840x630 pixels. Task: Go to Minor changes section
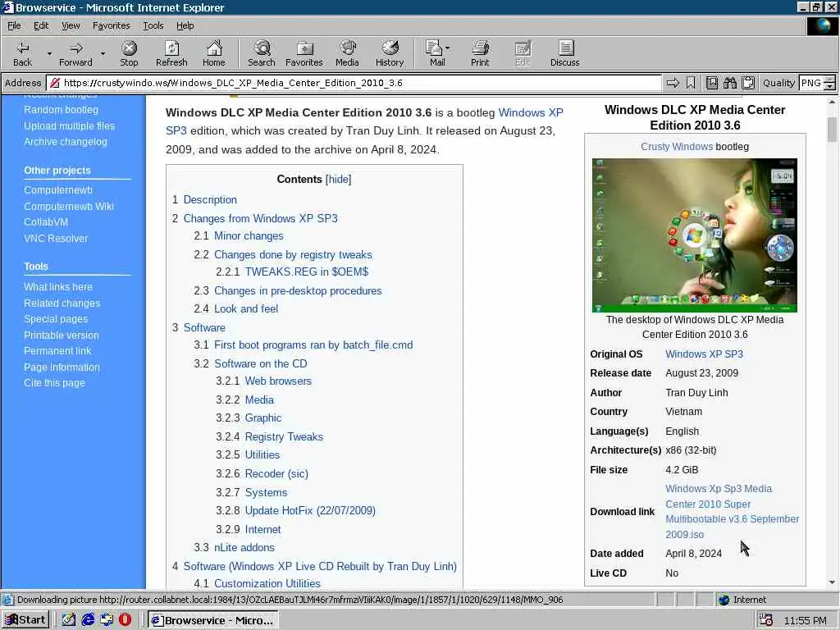pyautogui.click(x=249, y=235)
